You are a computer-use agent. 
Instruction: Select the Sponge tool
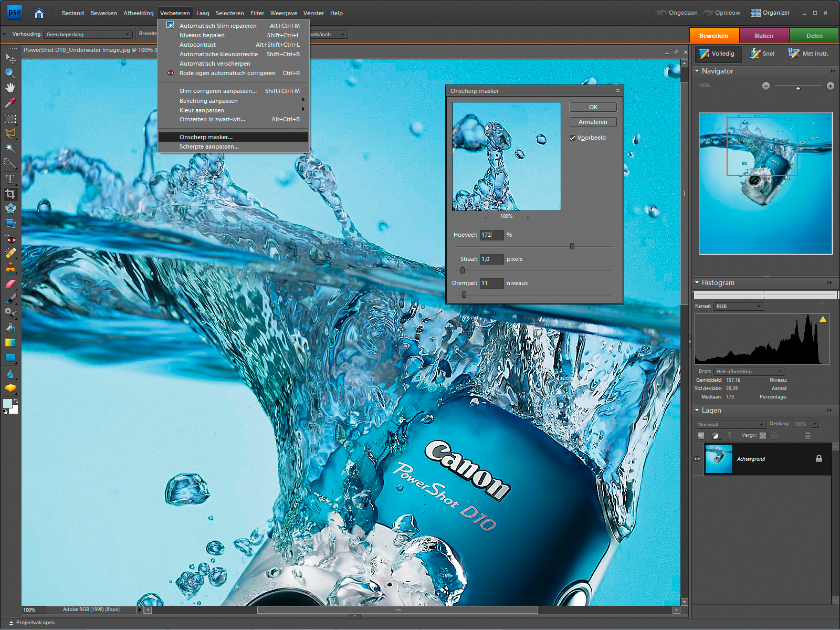(10, 388)
